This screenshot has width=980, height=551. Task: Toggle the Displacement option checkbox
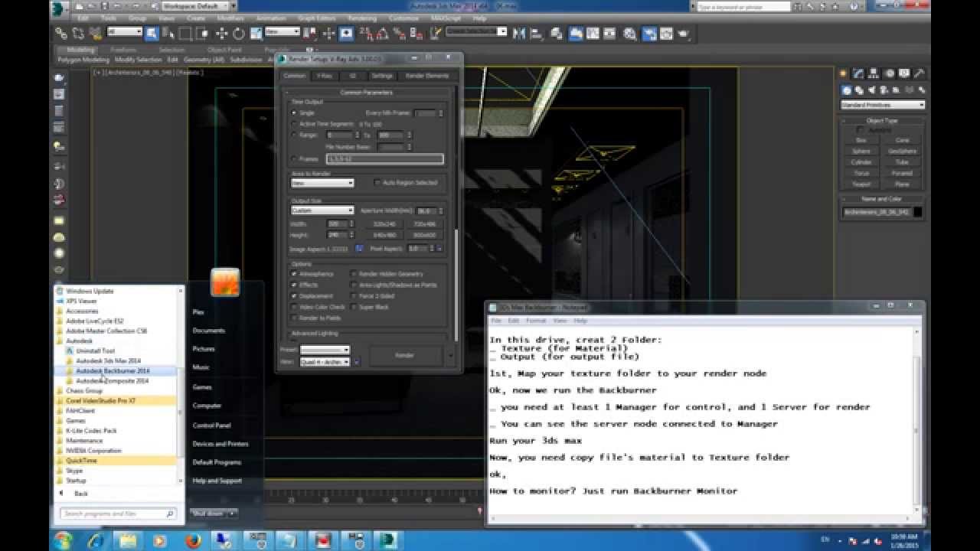295,296
